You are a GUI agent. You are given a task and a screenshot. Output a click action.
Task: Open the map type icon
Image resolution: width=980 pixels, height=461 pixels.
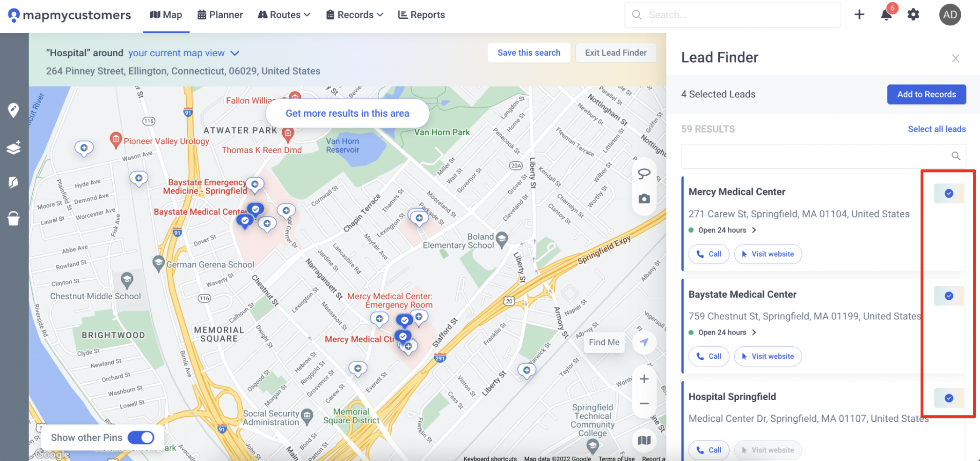pyautogui.click(x=644, y=440)
